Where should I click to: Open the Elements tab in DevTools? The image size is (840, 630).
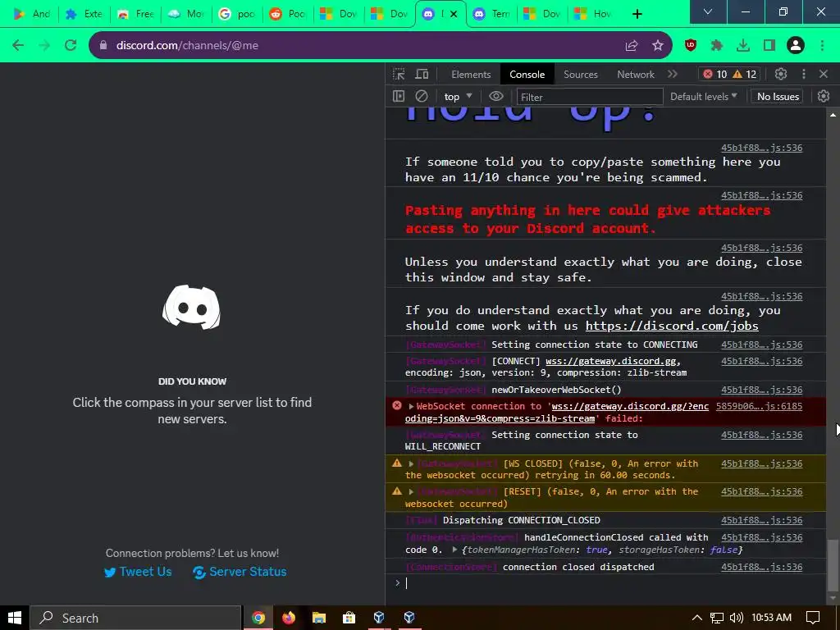click(x=471, y=75)
